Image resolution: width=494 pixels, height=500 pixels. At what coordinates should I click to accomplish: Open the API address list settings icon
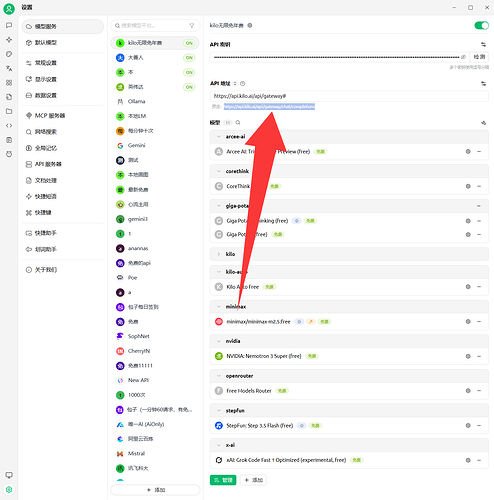[x=483, y=83]
